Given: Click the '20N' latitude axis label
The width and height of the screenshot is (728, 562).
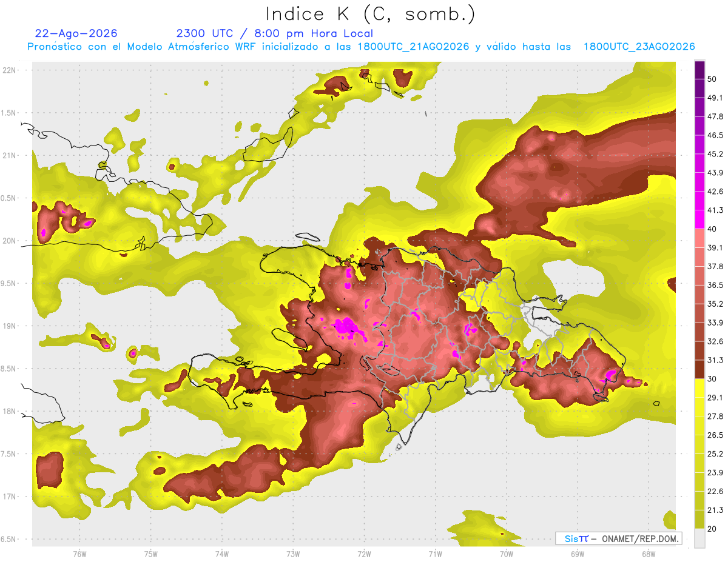Looking at the screenshot, I should [x=9, y=241].
